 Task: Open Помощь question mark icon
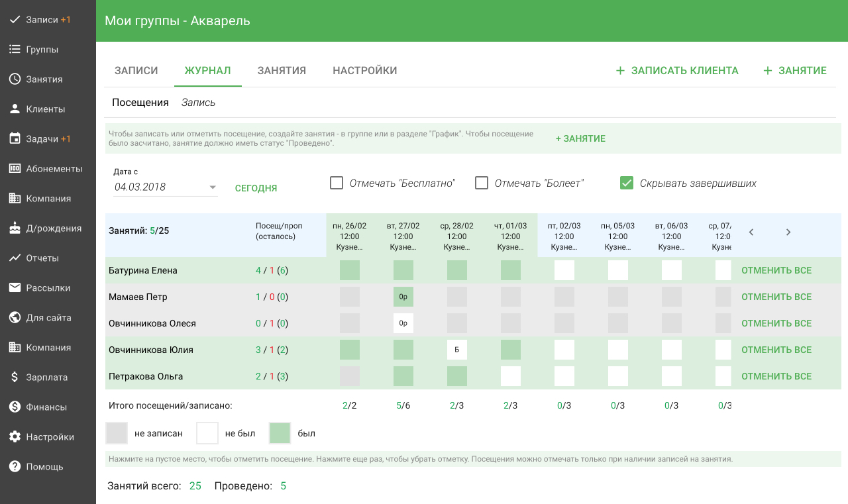15,467
